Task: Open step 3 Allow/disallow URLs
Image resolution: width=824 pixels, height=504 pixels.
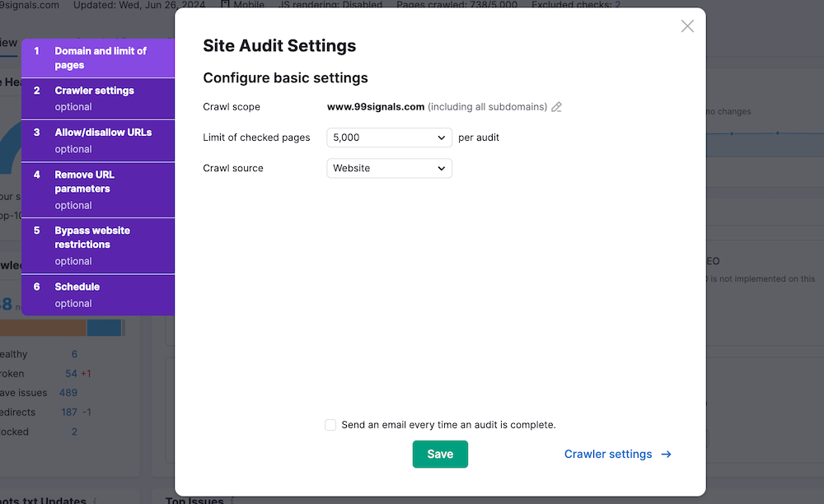Action: point(98,140)
